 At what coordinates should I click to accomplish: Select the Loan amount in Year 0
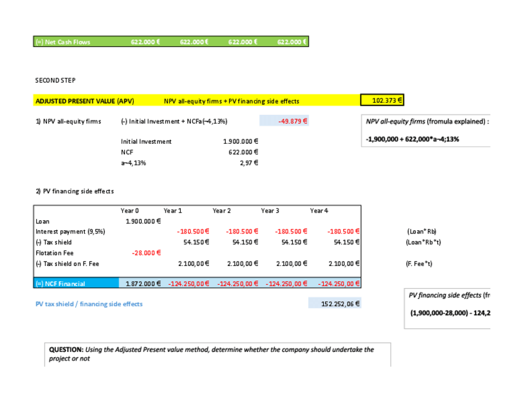click(x=143, y=221)
